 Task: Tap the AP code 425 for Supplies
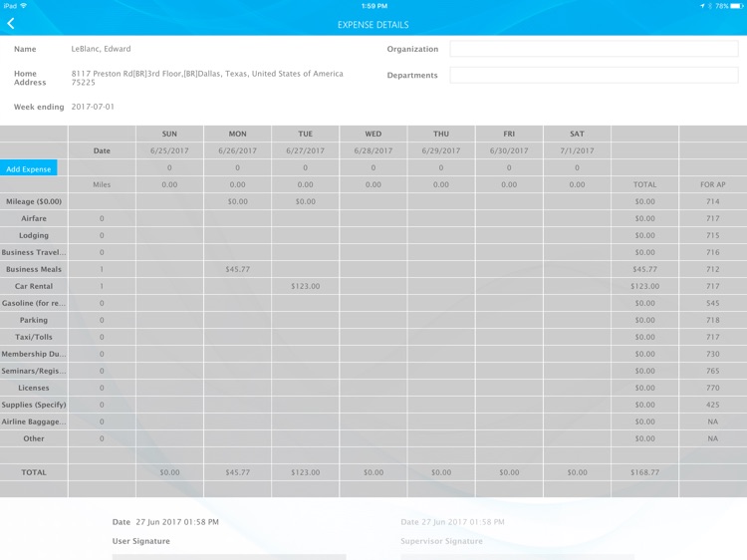tap(713, 405)
